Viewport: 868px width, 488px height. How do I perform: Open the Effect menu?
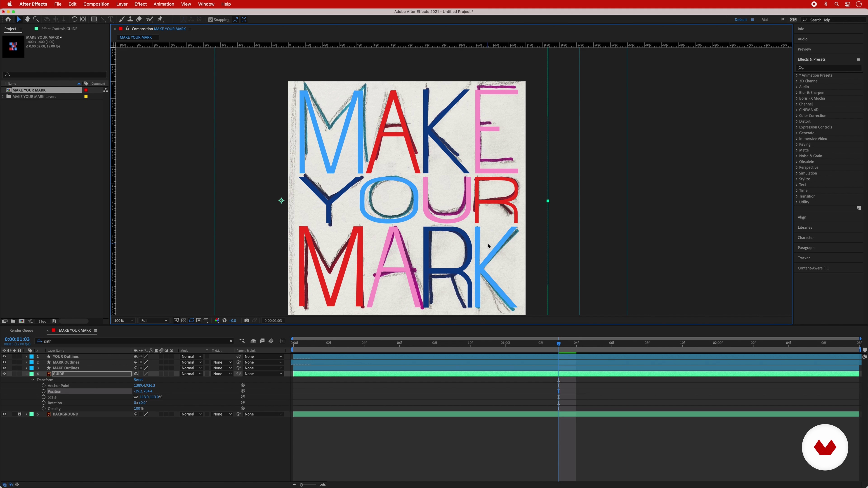141,4
